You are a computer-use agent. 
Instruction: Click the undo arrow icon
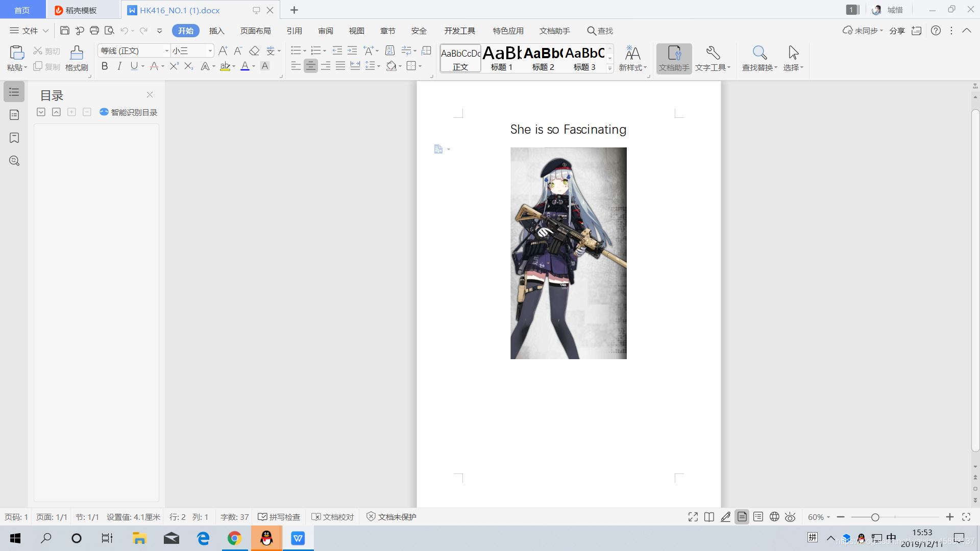point(124,31)
